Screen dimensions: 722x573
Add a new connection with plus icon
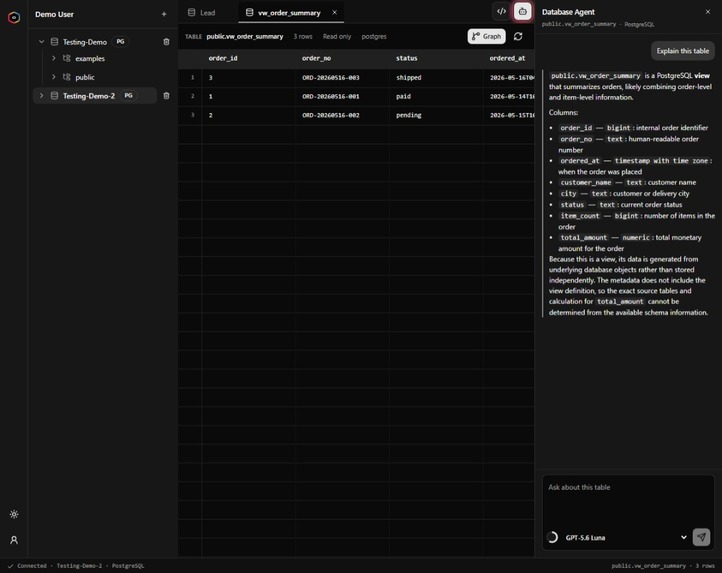coord(164,14)
